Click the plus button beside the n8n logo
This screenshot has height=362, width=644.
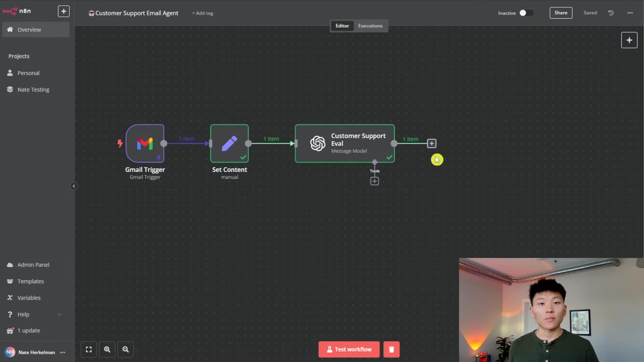pyautogui.click(x=64, y=11)
